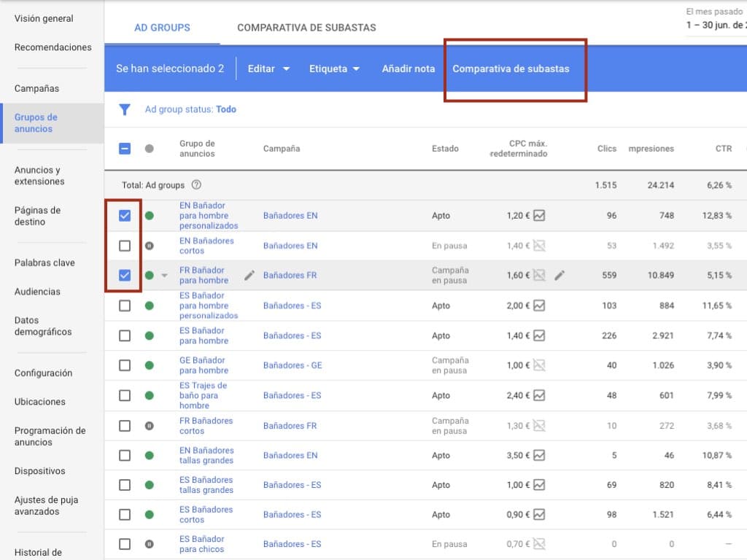Expand the Etiqueta dropdown

pos(334,69)
